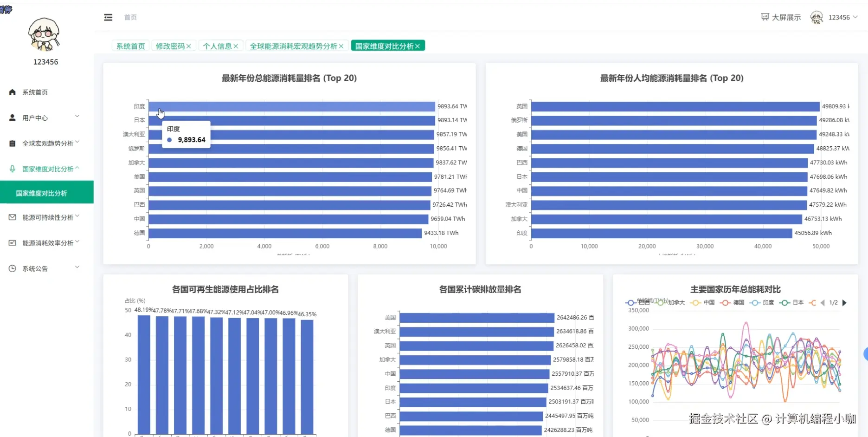Click the 46.35% bar in renewable share chart

click(307, 377)
